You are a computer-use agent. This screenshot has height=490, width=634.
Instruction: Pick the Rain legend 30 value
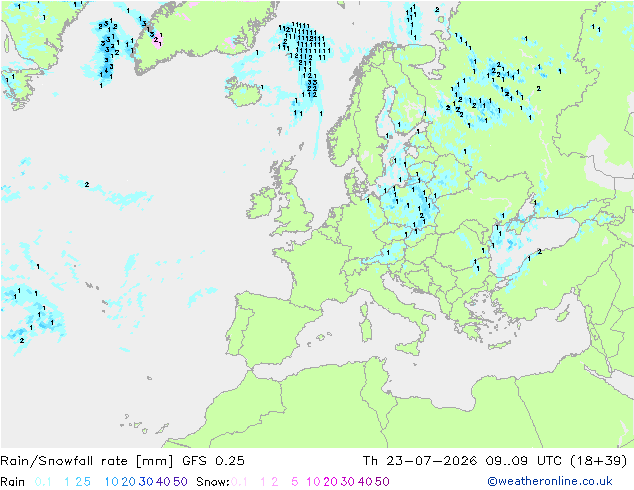coord(146,482)
